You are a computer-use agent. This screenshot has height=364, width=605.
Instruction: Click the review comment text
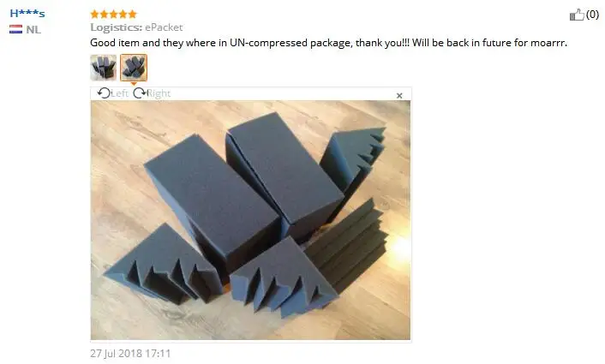(329, 43)
